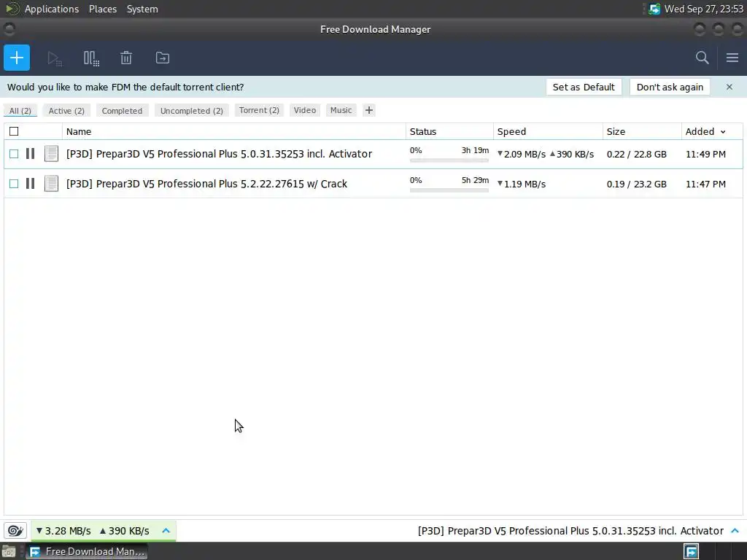This screenshot has height=560, width=747.
Task: Click the 2.09 MB/s speed cell
Action: tap(522, 155)
